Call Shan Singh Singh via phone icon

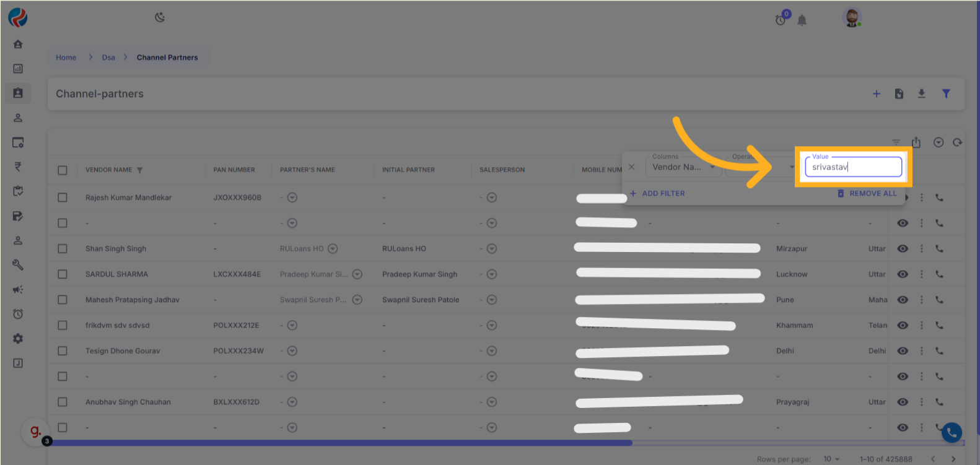[940, 249]
